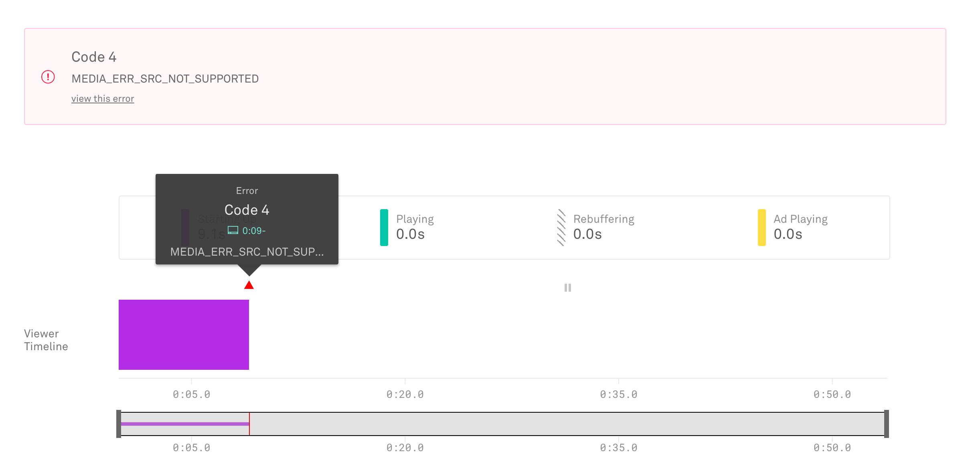Click the red error triangle marker
The width and height of the screenshot is (980, 476).
pyautogui.click(x=249, y=285)
